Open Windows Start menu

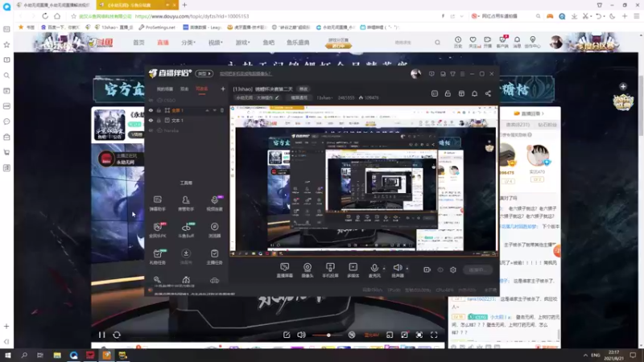pos(7,355)
